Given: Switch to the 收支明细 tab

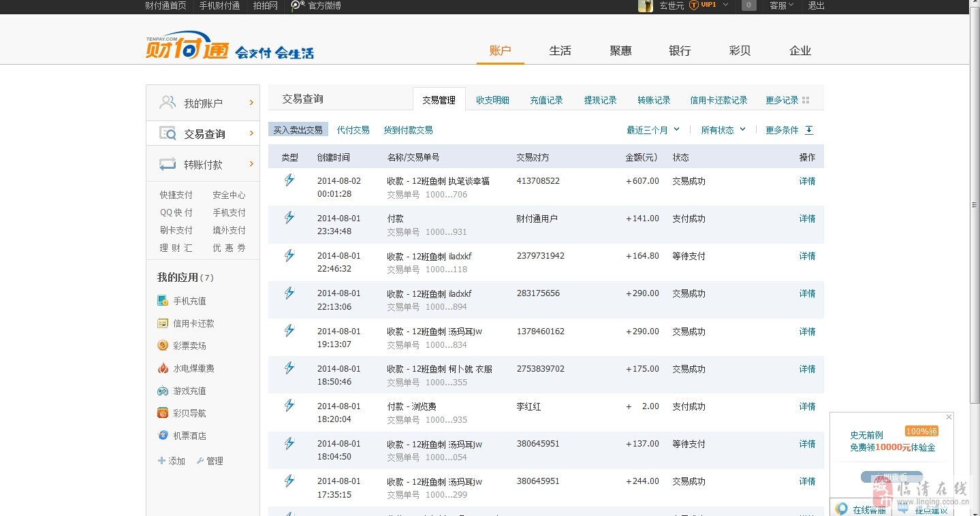Looking at the screenshot, I should pos(492,100).
